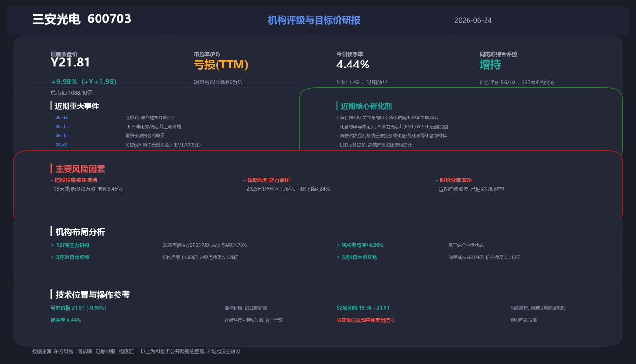Select the LED/砷化镓/光芯片上调价格 event
Screen dimensions: 636x364
153,127
